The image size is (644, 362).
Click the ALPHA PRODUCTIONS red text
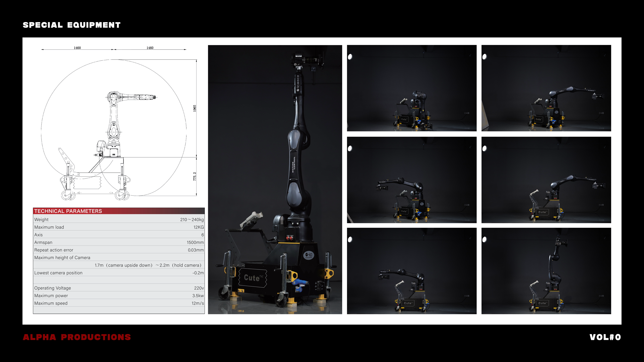[x=77, y=337]
